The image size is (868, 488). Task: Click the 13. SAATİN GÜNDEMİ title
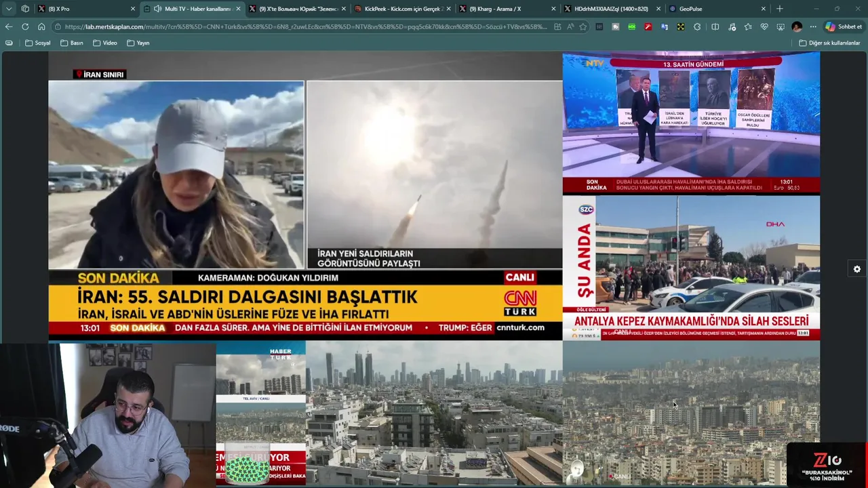tap(693, 64)
